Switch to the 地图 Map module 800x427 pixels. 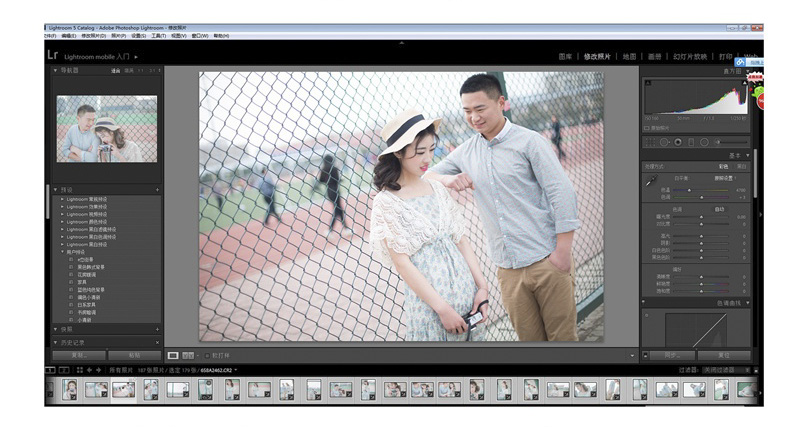[630, 57]
